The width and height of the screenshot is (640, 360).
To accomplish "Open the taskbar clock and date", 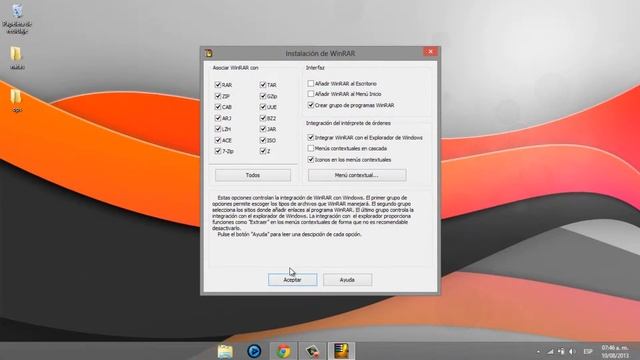I will (615, 351).
